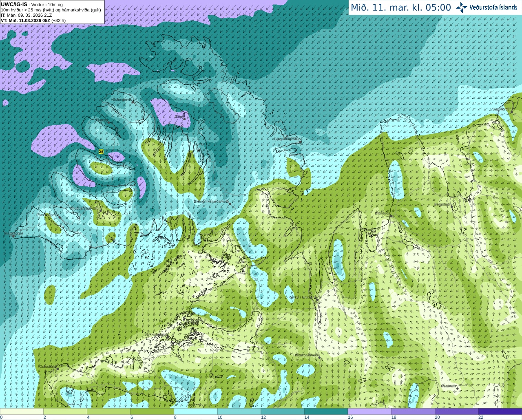
Task: Click the Patreksfjörður station label
Action: coord(47,214)
